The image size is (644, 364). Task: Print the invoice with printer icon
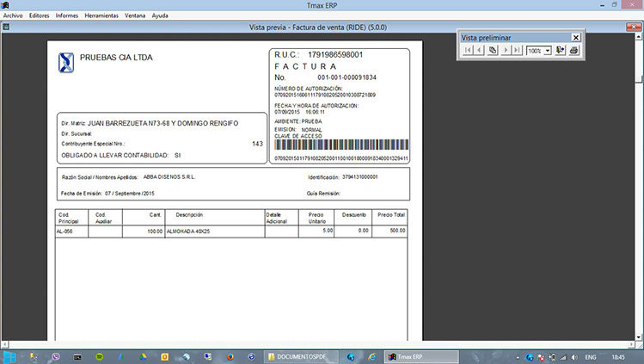[x=573, y=51]
